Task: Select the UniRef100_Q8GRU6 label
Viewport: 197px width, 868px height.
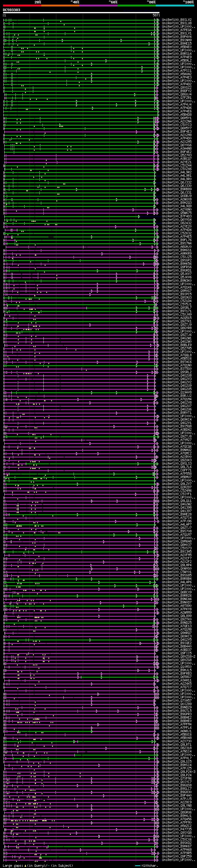Action: pos(177,812)
